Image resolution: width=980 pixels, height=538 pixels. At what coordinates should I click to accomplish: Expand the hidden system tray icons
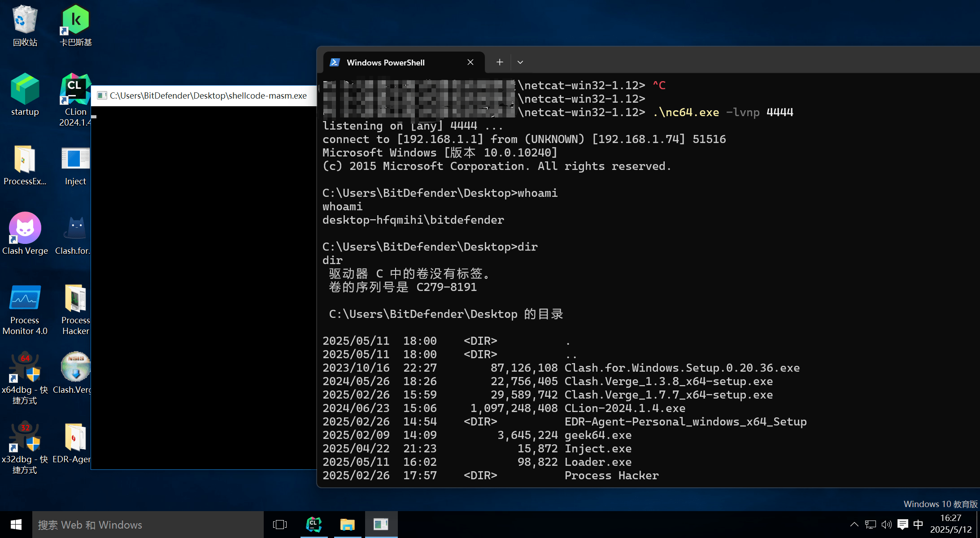point(854,524)
